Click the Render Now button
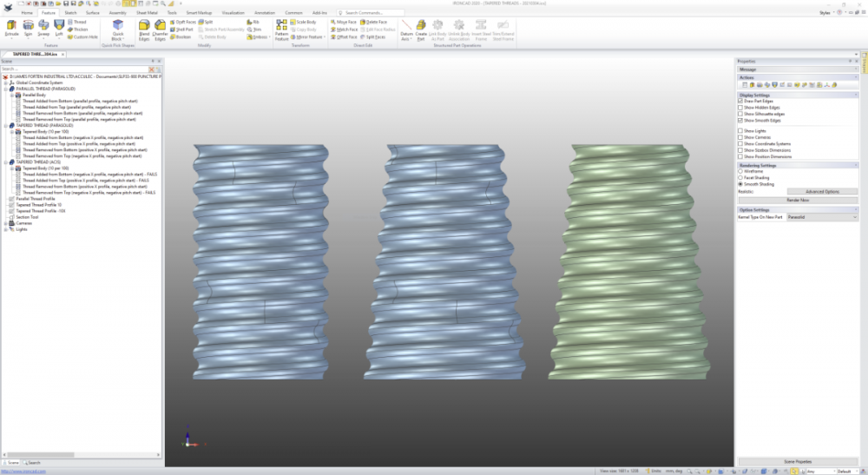This screenshot has width=868, height=475. coord(798,200)
